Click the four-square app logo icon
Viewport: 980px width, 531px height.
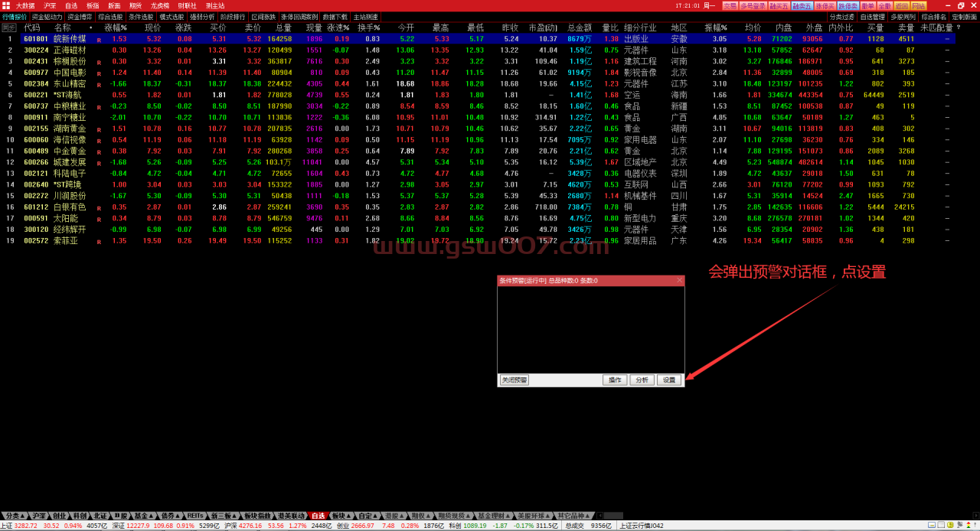6,5
